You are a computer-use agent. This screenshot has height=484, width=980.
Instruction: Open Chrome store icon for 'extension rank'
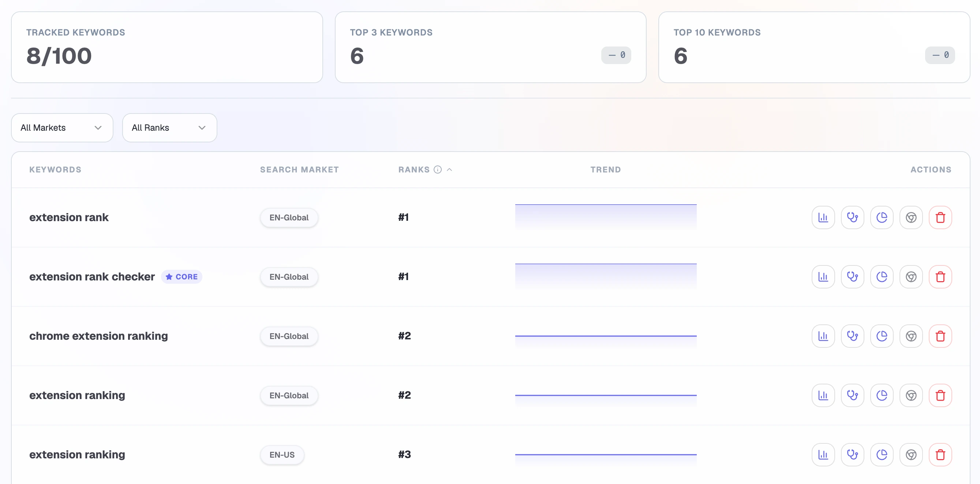[911, 217]
